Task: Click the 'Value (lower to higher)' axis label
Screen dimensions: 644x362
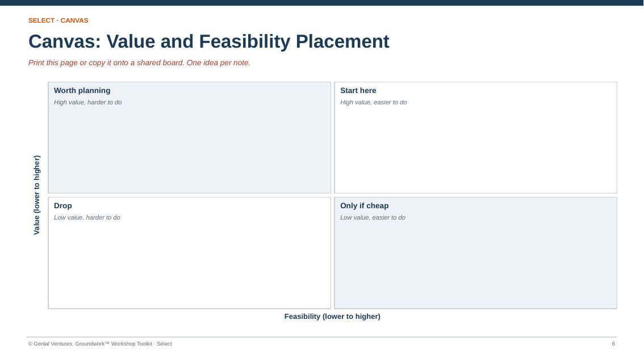Action: 36,195
